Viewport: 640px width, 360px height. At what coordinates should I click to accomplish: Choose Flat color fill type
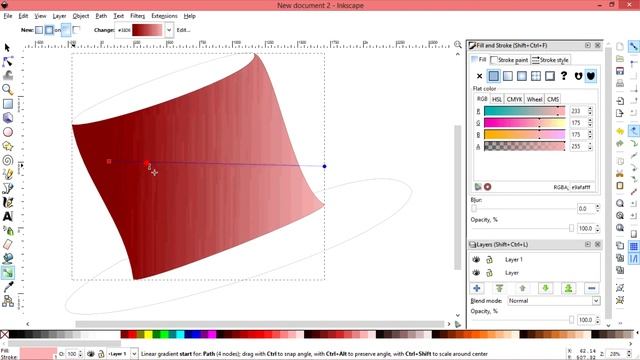coord(493,76)
